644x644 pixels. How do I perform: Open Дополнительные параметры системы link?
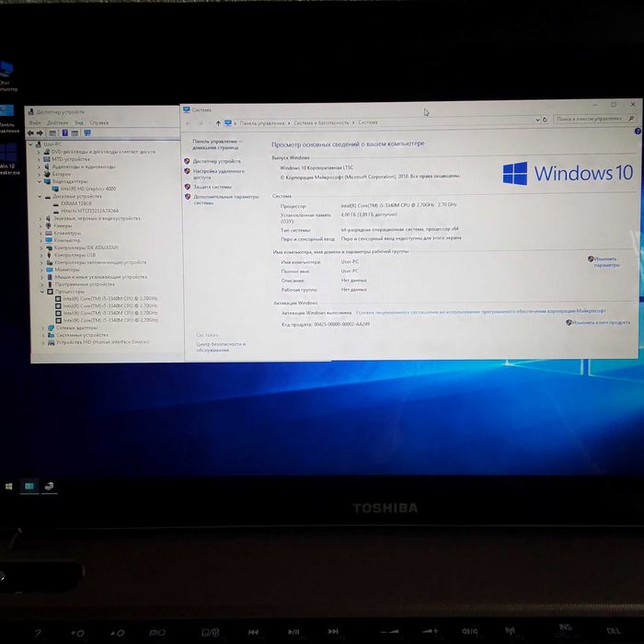coord(226,200)
